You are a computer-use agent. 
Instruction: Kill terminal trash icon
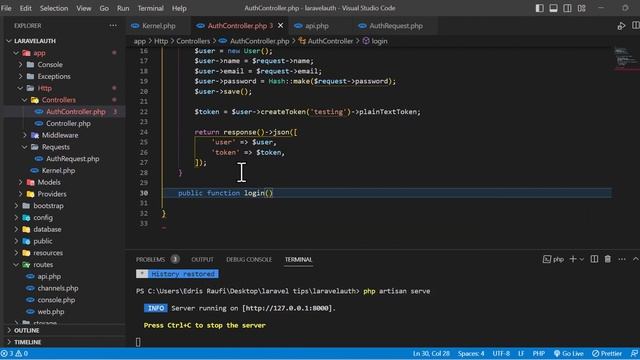point(608,259)
